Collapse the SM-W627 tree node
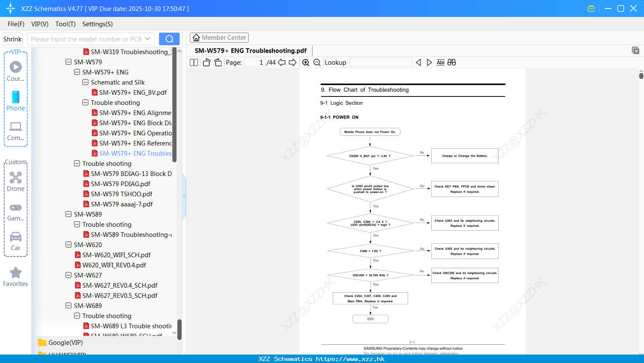 click(x=69, y=275)
